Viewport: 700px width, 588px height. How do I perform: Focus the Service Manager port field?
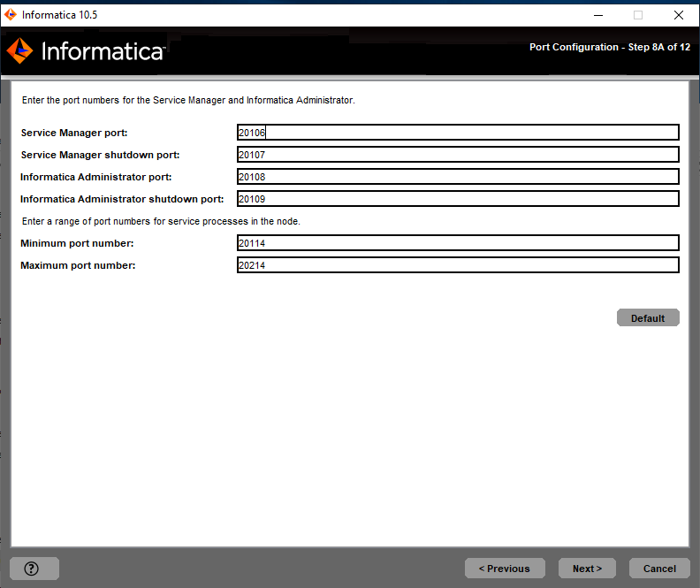click(458, 133)
